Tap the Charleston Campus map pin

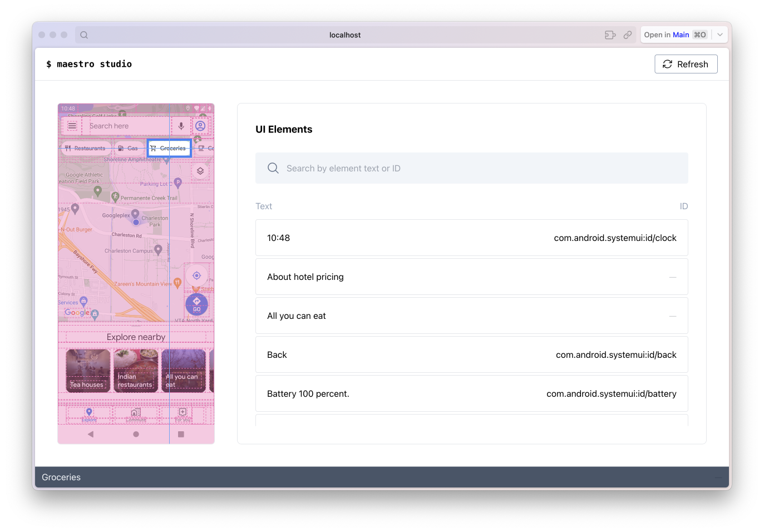[x=159, y=250]
